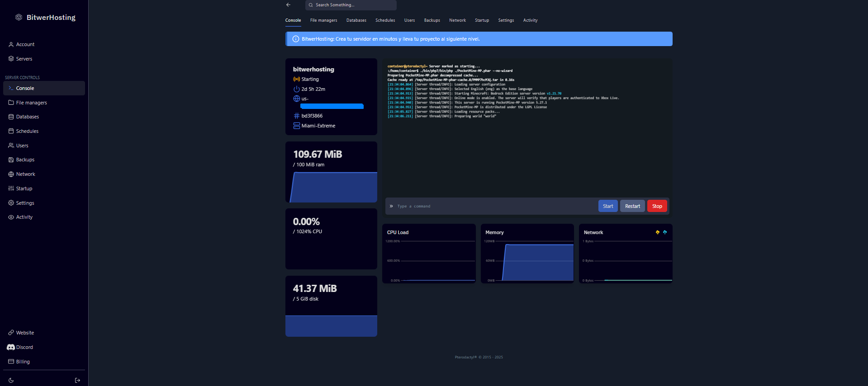Open the Activity tab in the top bar

531,20
